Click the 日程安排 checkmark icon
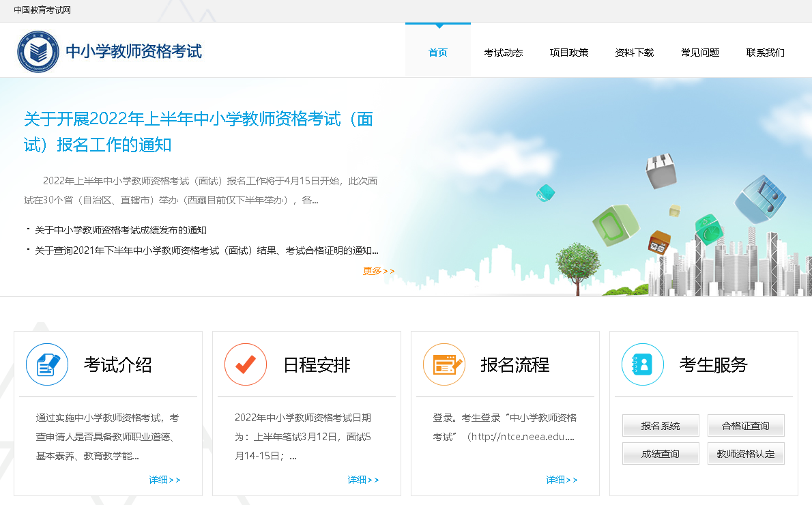Screen dimensions: 812x505 tap(246, 364)
